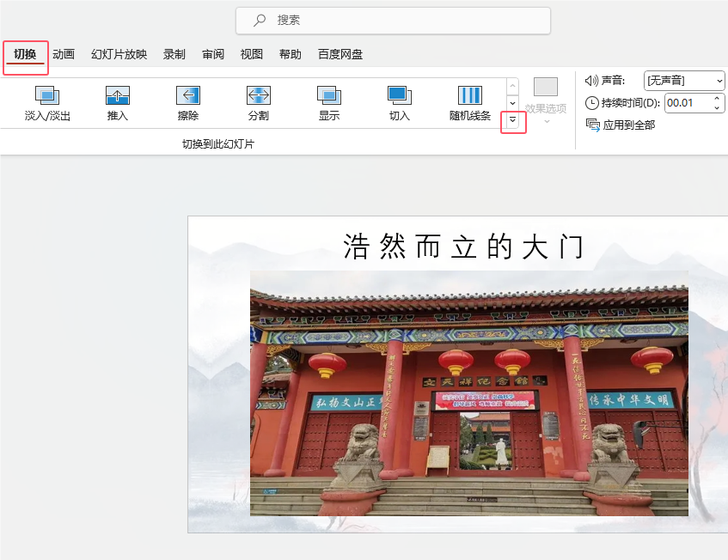The image size is (728, 560).
Task: Click the 持续时间 duration input field
Action: tap(688, 102)
